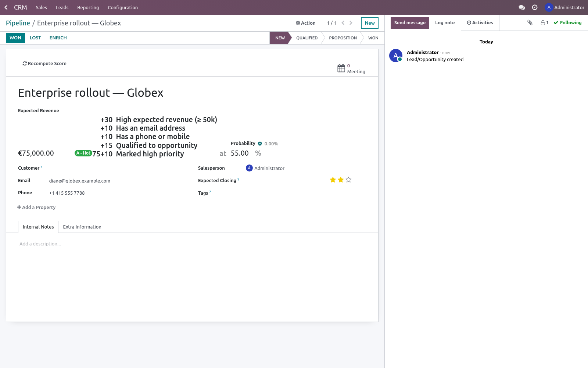588x368 pixels.
Task: Open the Action dropdown menu
Action: [x=305, y=23]
